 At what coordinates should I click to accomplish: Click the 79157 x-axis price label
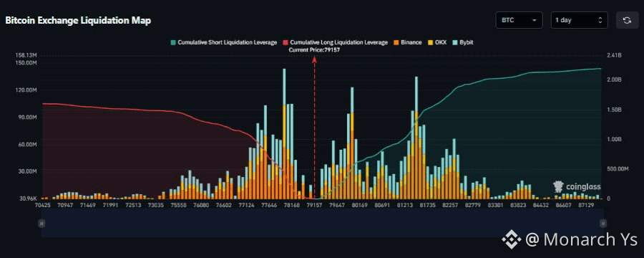[x=314, y=204]
